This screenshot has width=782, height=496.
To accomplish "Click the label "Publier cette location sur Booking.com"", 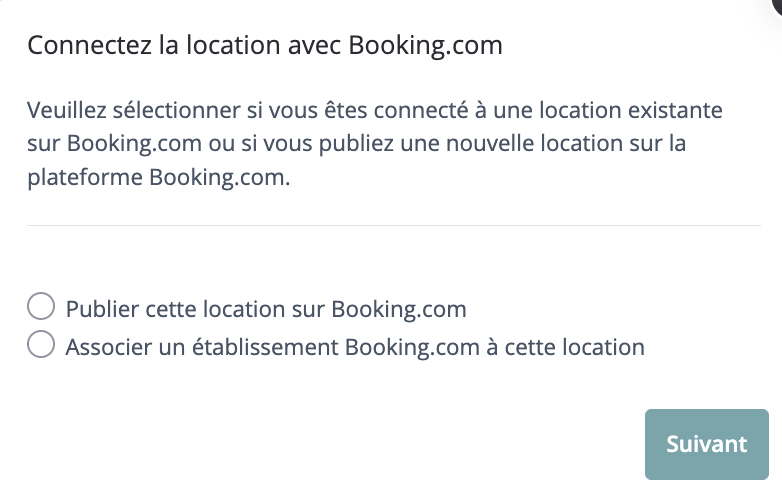I will (266, 309).
